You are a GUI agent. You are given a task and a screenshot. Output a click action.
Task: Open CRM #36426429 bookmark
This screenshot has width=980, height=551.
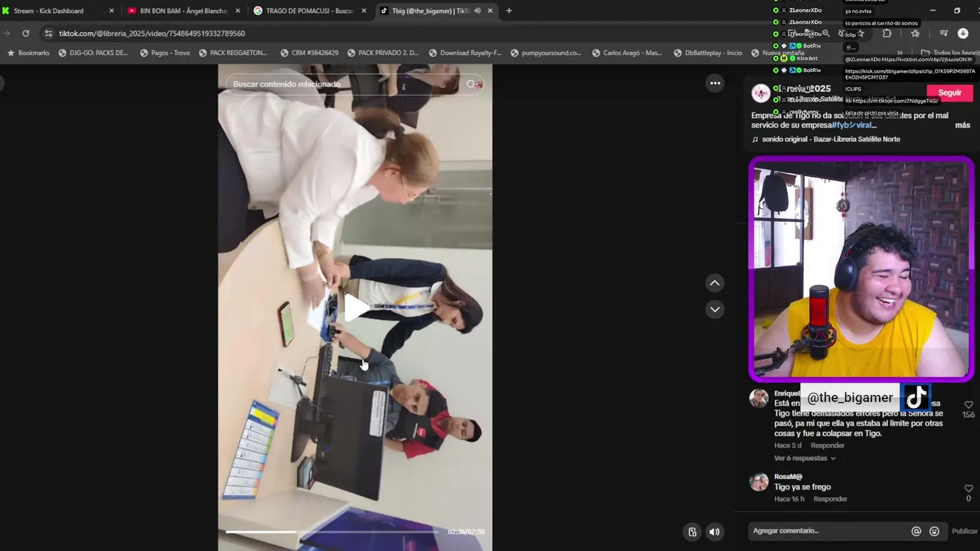[309, 53]
